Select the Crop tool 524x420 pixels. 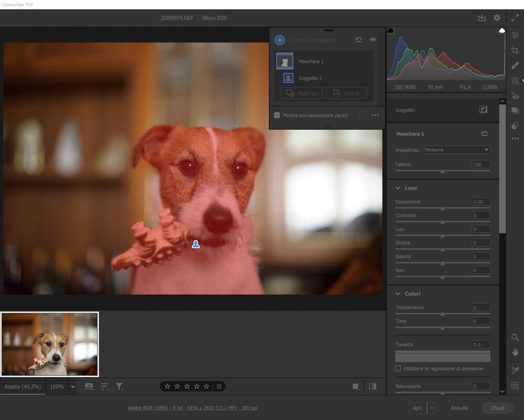tap(515, 50)
